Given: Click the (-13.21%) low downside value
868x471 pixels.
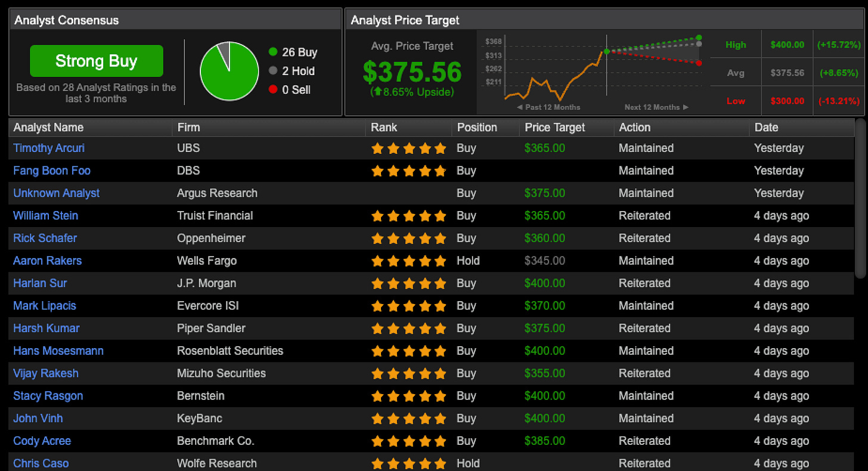Looking at the screenshot, I should coord(839,101).
